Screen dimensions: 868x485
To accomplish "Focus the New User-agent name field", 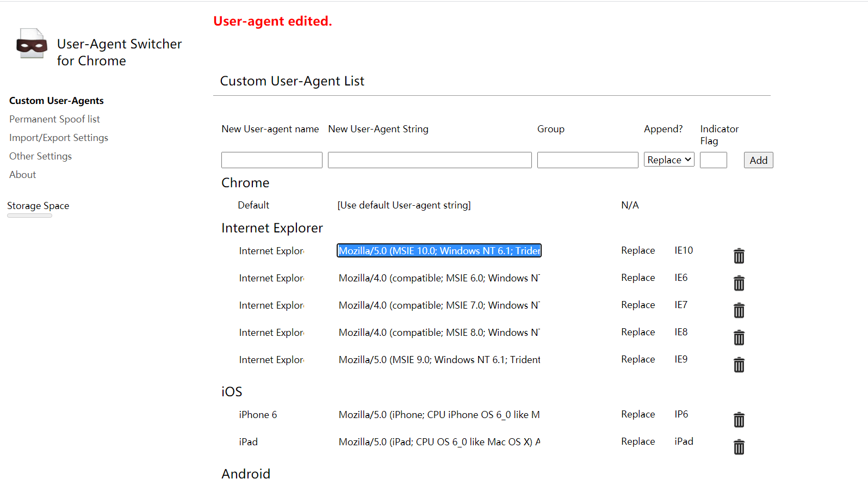I will (272, 160).
